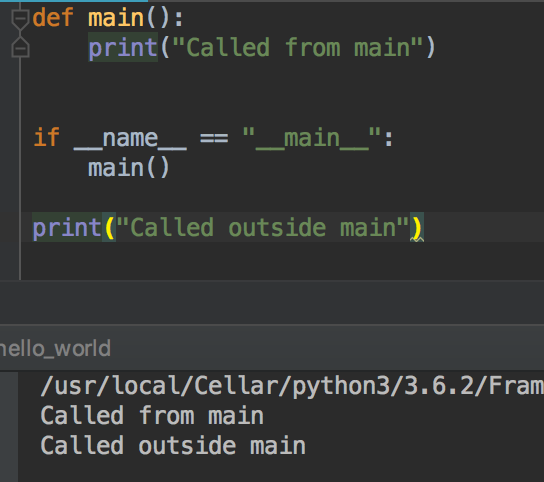Place cursor on the if keyword
The width and height of the screenshot is (544, 482).
click(x=47, y=137)
